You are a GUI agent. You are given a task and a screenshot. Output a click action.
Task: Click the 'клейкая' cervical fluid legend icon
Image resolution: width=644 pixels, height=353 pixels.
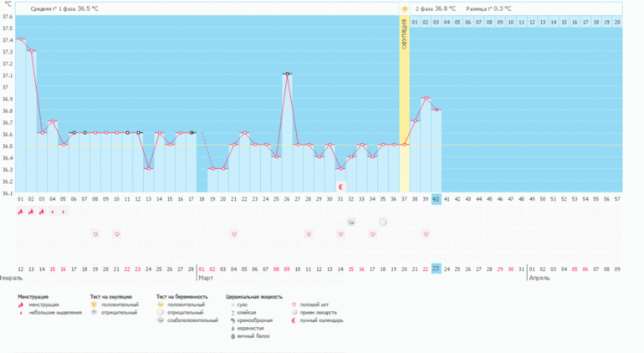(x=233, y=313)
